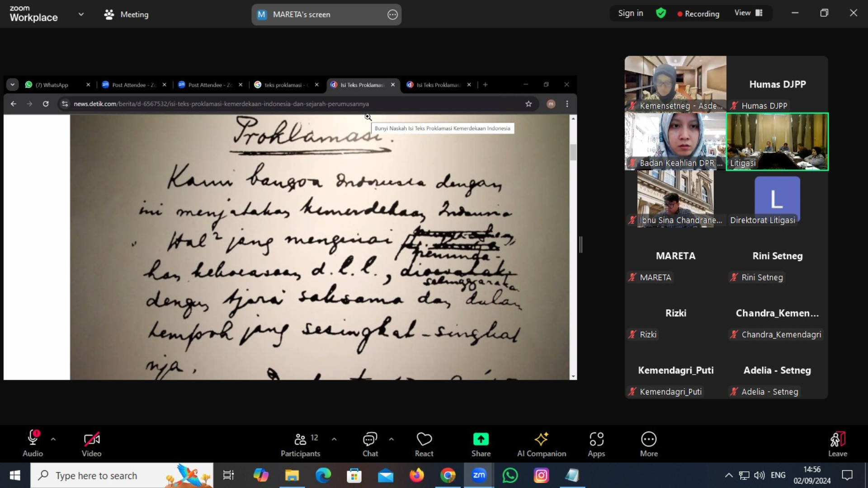Image resolution: width=868 pixels, height=488 pixels.
Task: Leave the meeting
Action: [x=837, y=444]
